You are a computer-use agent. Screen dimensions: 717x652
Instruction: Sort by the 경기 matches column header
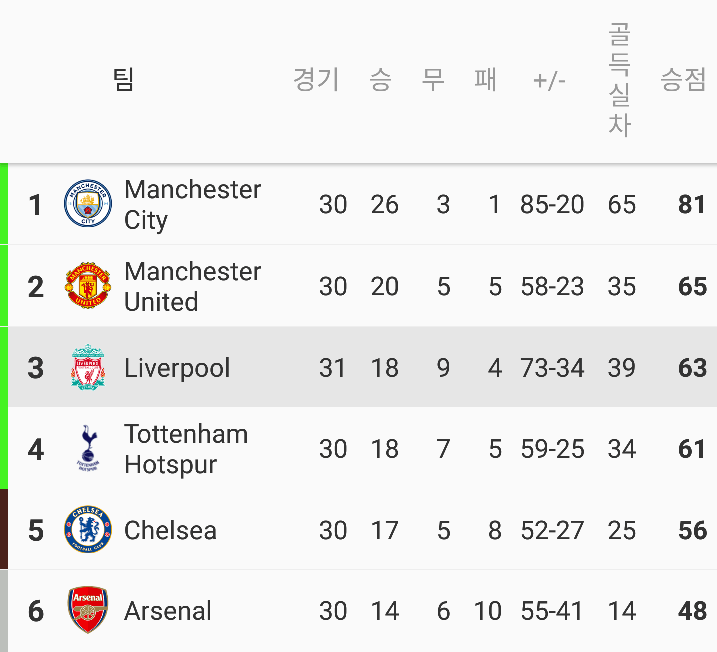(x=316, y=80)
